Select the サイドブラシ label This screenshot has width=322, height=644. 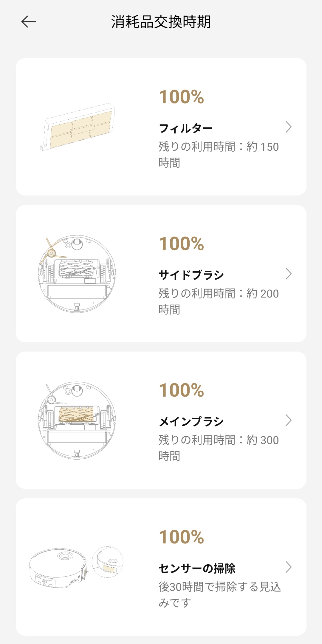pyautogui.click(x=191, y=275)
